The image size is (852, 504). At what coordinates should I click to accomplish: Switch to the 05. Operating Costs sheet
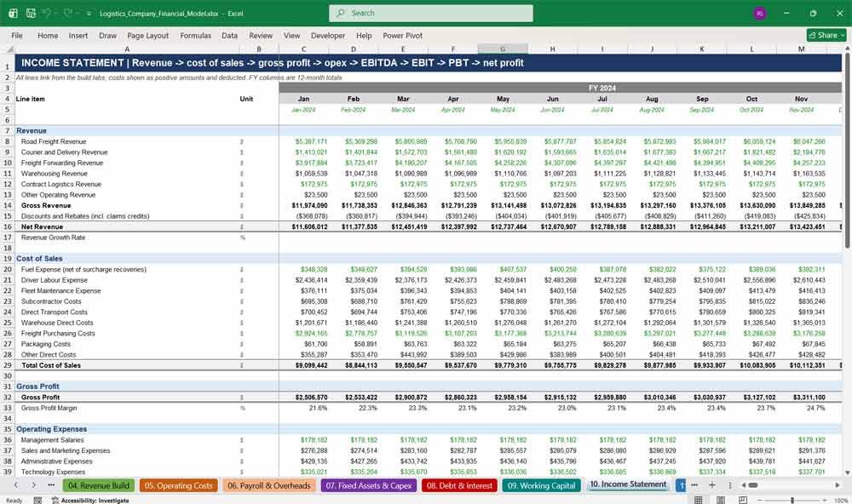pyautogui.click(x=178, y=485)
